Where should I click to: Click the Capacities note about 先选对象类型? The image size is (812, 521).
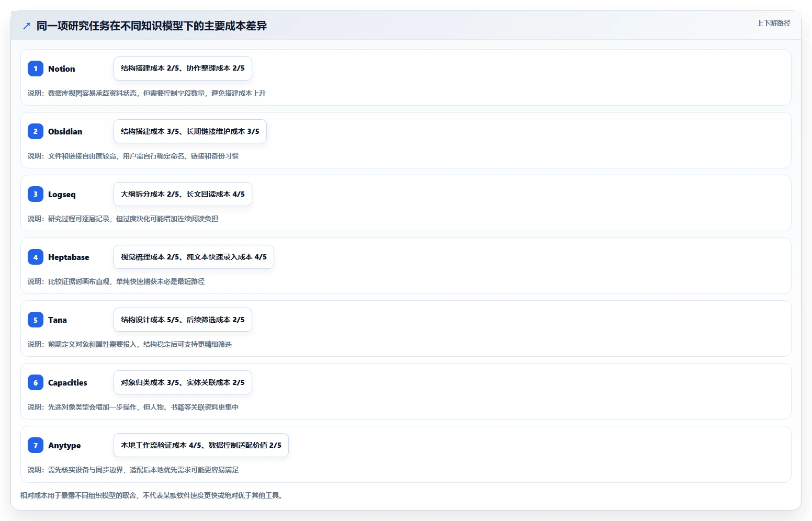[133, 407]
